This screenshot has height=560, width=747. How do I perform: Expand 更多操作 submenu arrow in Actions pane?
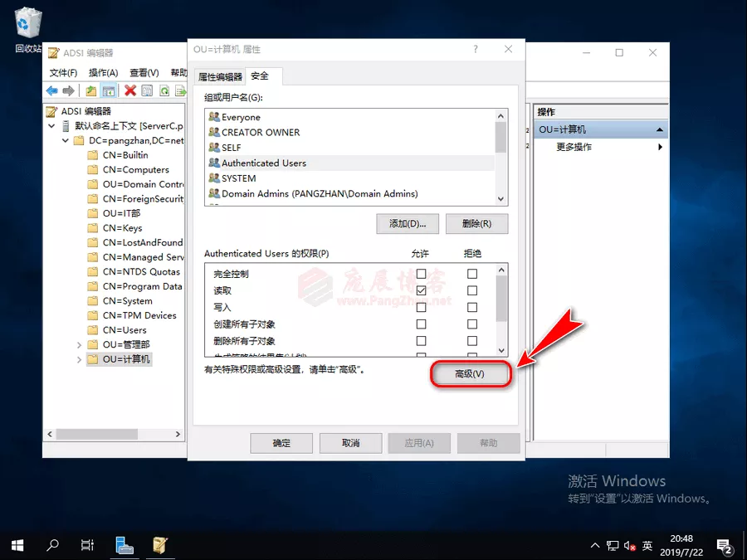[x=660, y=147]
